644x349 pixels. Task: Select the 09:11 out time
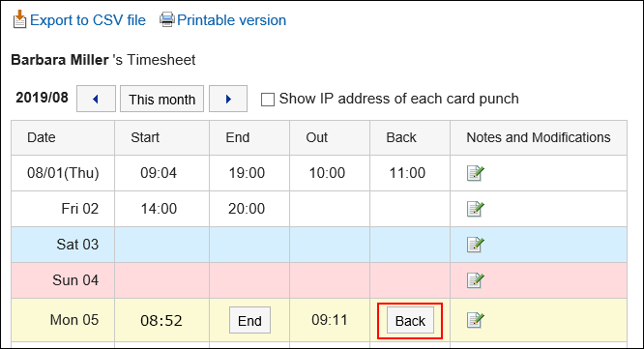point(330,320)
